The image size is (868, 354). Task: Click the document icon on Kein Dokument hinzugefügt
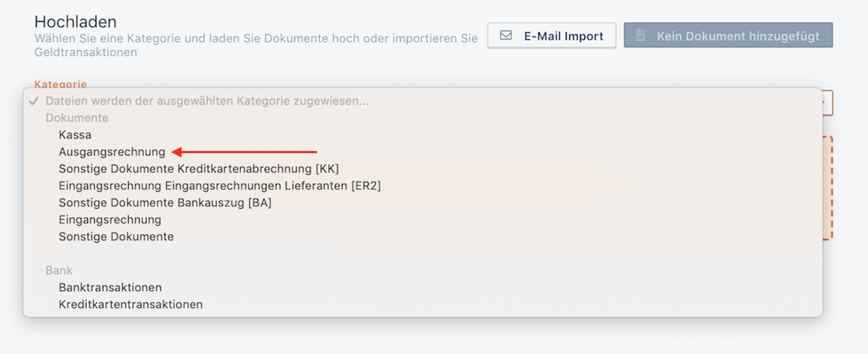(641, 35)
